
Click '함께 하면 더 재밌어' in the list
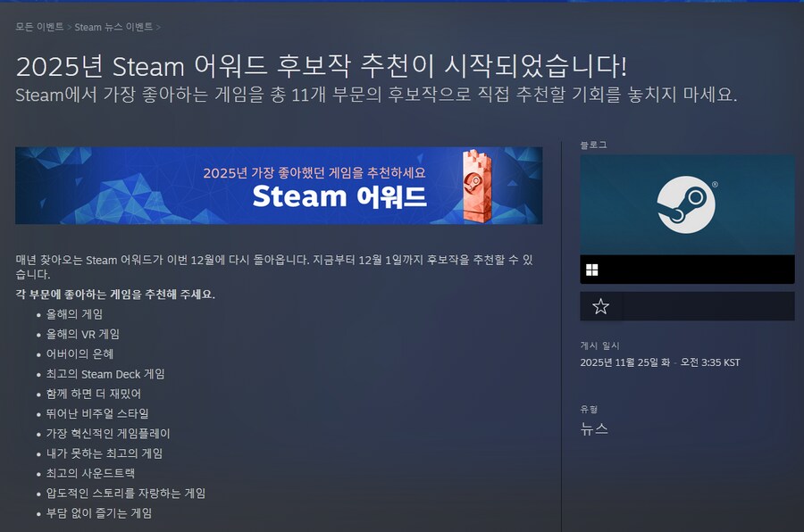coord(96,394)
